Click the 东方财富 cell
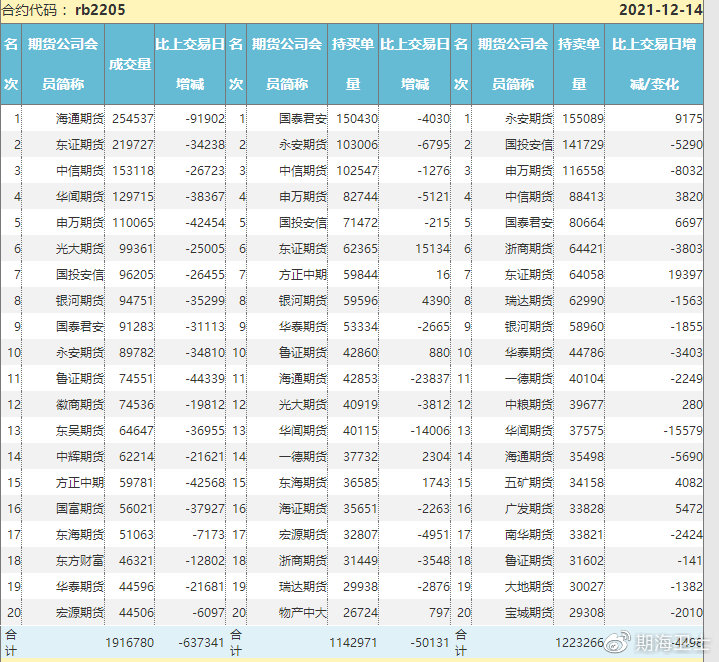 (x=80, y=561)
